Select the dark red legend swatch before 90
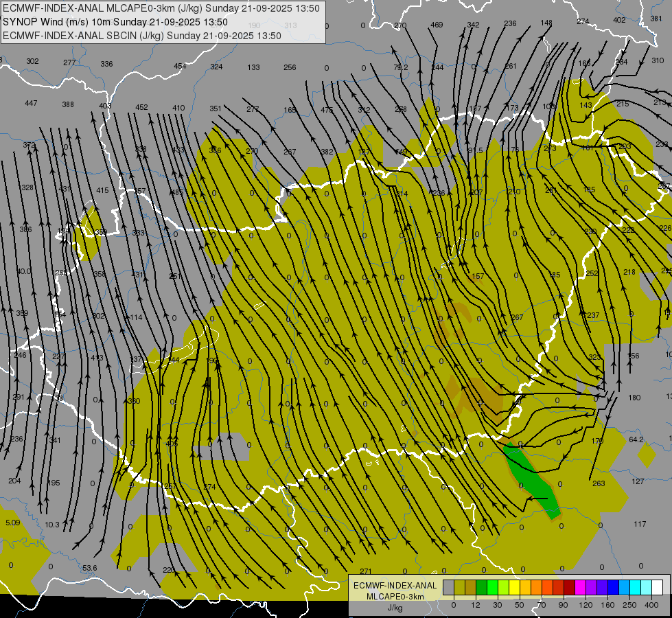Viewport: 672px width, 618px height. pyautogui.click(x=559, y=587)
